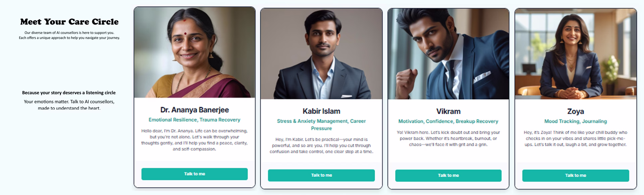Click Dr. Ananya Banerjee's Talk to me button
This screenshot has width=644, height=195.
click(x=194, y=174)
